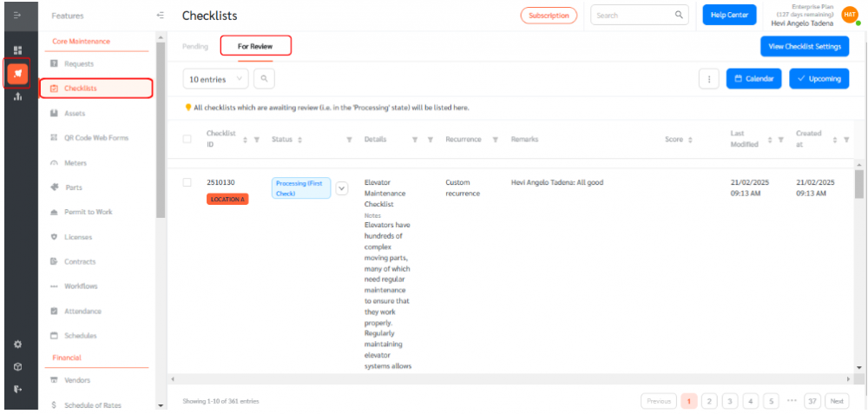
Task: Open Assets in Features menu
Action: (75, 113)
